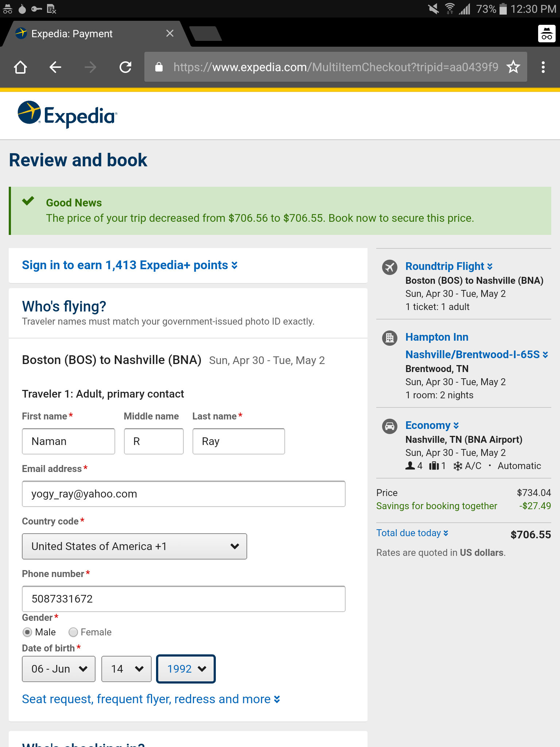Select the Male gender radio button
560x747 pixels.
pos(27,632)
